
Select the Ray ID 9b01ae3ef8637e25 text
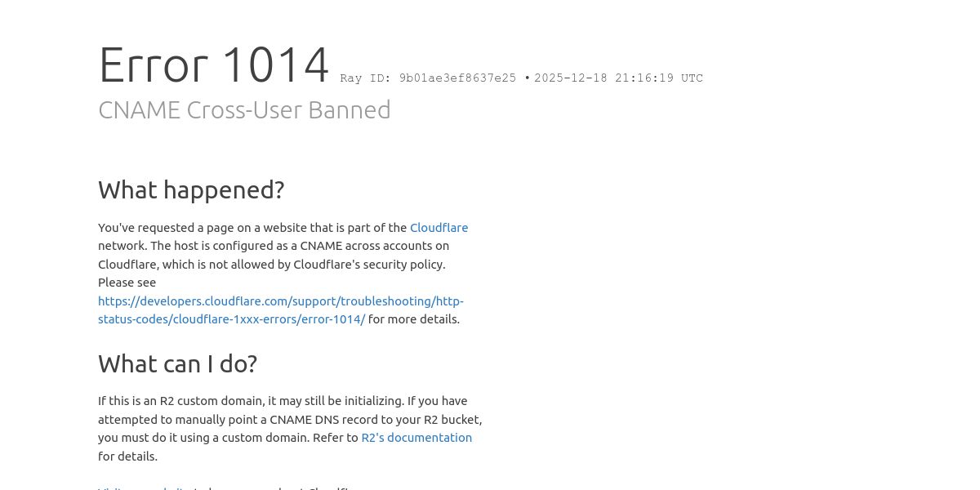click(428, 78)
